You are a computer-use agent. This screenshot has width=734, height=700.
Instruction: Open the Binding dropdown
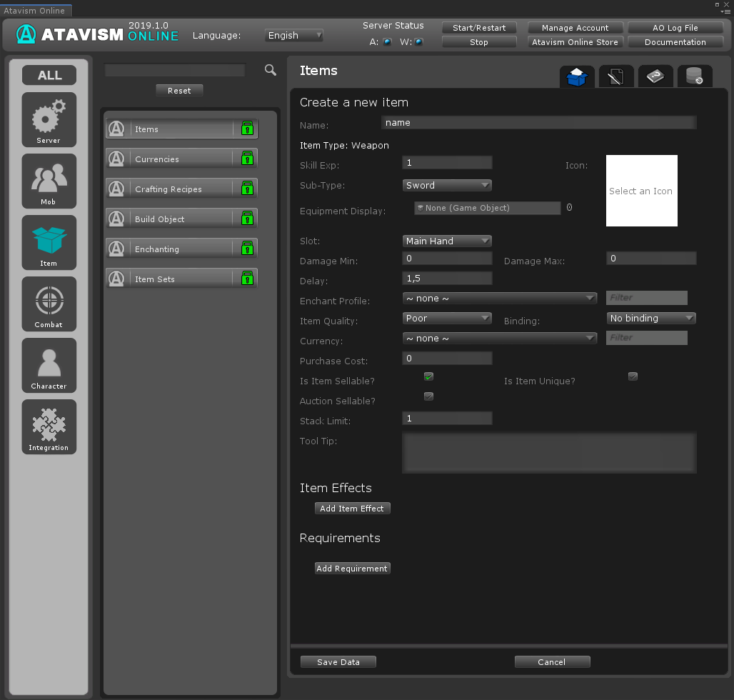[650, 318]
